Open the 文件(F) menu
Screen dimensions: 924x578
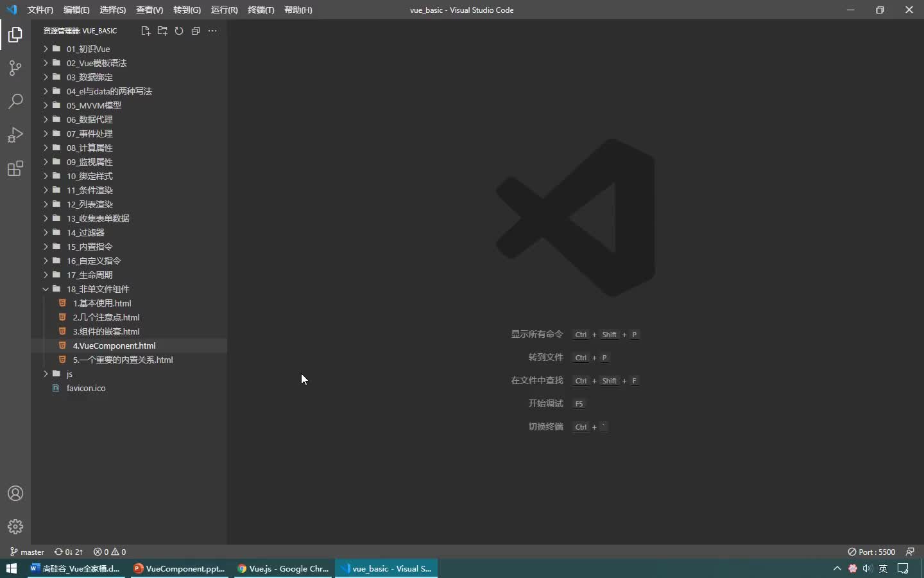(40, 10)
